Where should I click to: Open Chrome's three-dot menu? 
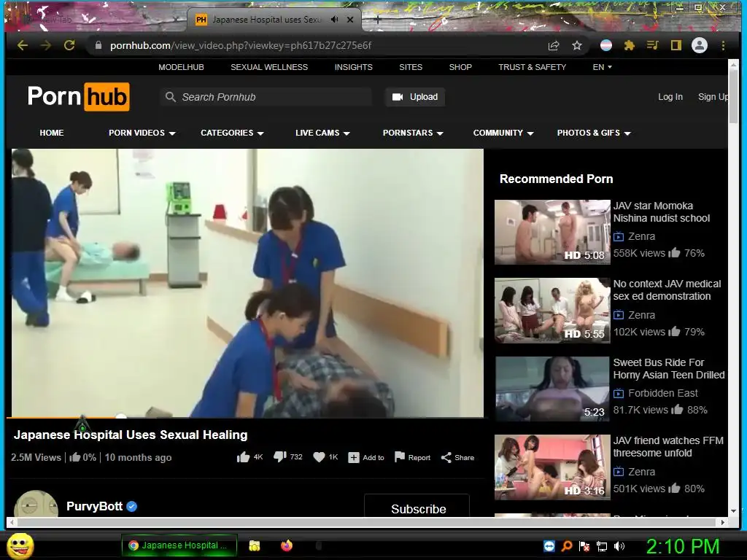[723, 45]
